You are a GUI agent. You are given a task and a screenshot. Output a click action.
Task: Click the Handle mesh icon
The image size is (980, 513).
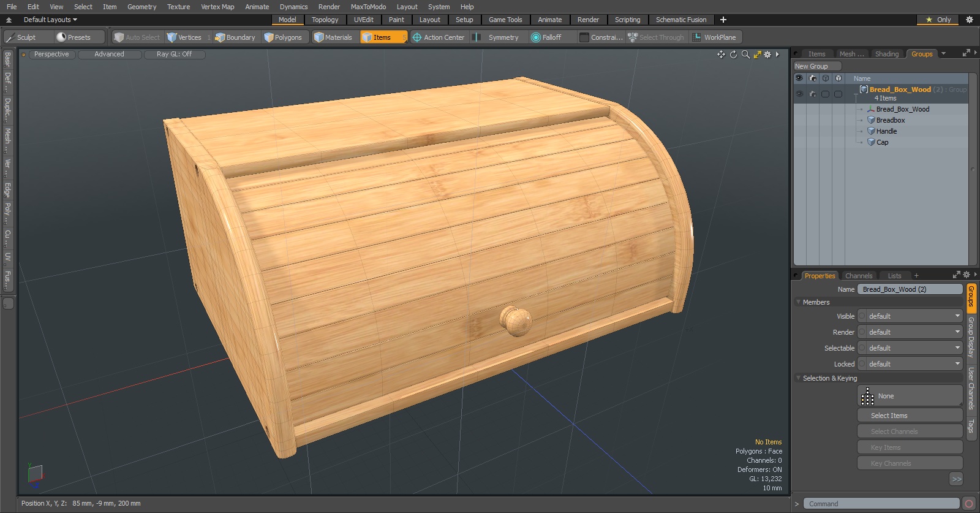click(871, 131)
